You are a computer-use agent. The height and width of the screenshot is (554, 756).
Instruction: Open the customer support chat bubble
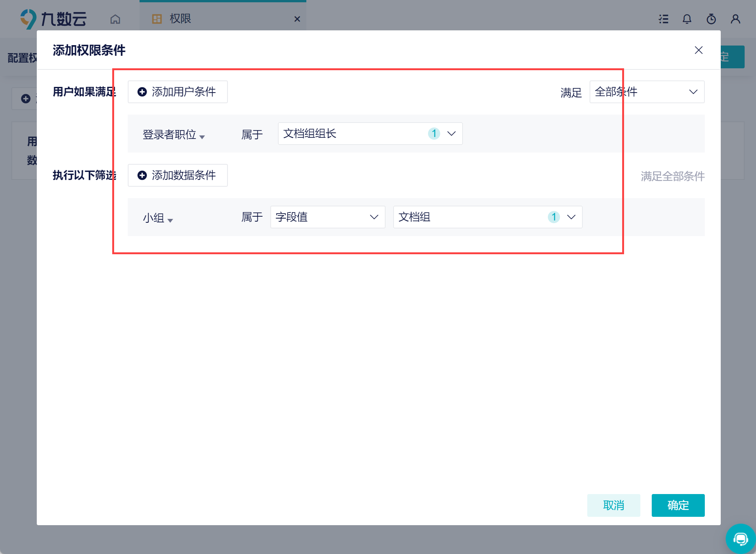pos(740,539)
